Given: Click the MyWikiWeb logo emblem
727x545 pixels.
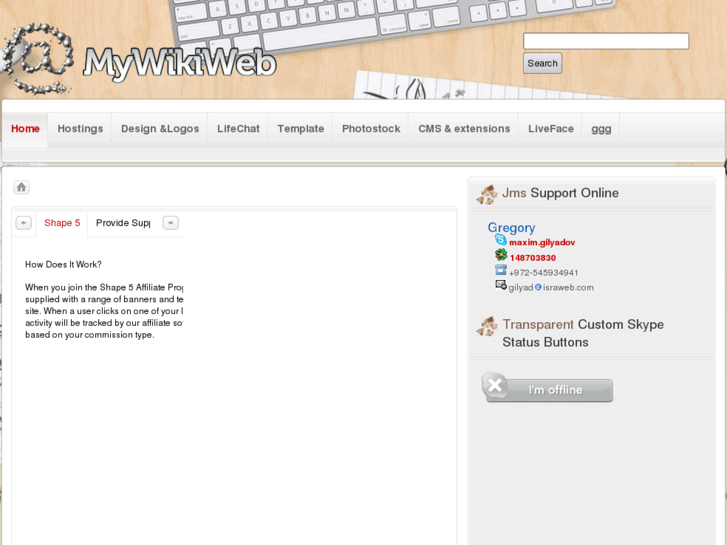Looking at the screenshot, I should tap(38, 58).
